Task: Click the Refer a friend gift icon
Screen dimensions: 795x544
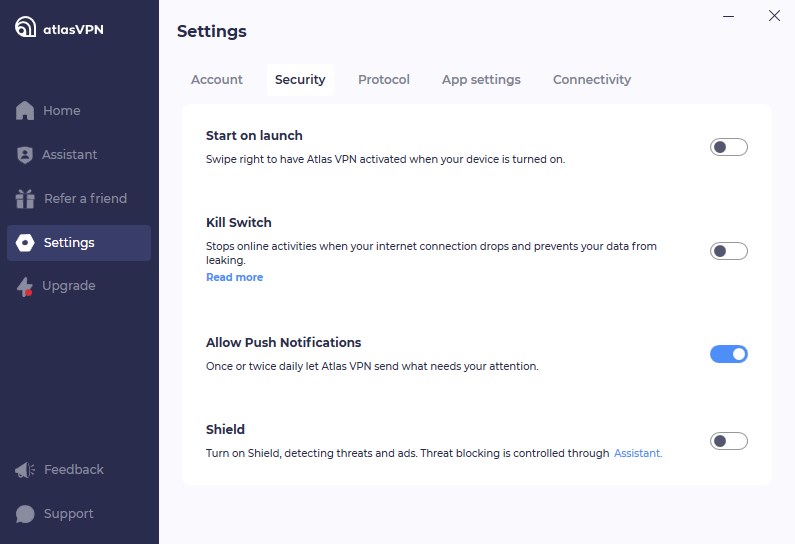Action: [x=25, y=199]
